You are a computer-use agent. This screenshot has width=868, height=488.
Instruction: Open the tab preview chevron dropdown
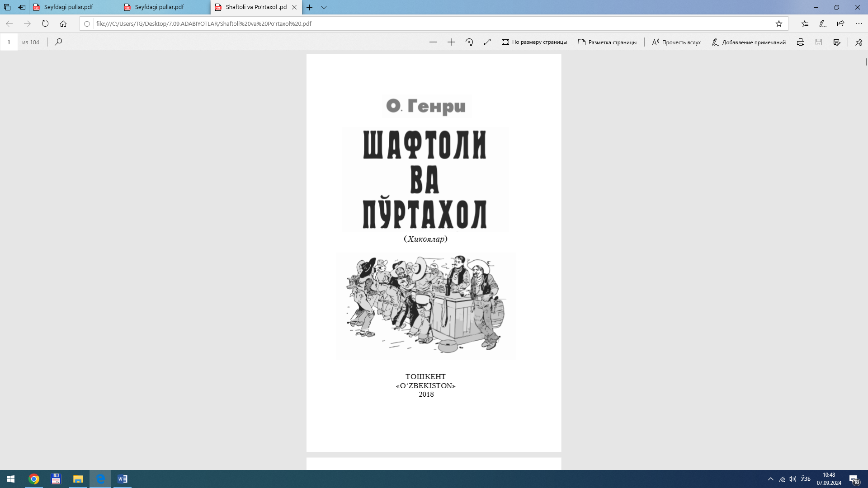coord(325,7)
